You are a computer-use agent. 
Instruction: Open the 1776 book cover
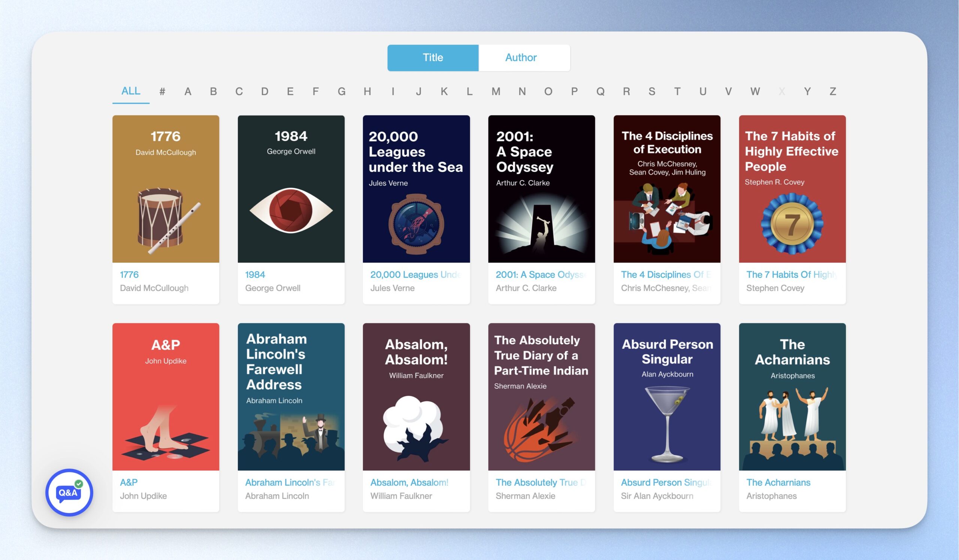[166, 189]
